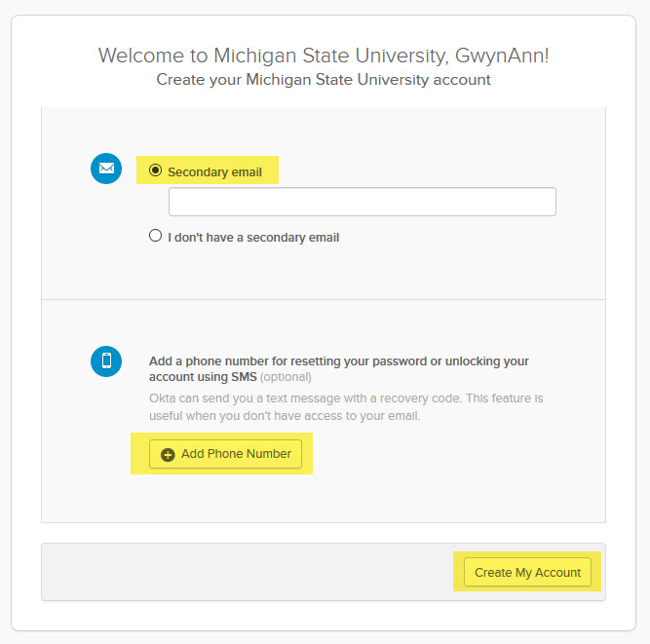Submit with Create My Account button
This screenshot has width=650, height=644.
(527, 572)
